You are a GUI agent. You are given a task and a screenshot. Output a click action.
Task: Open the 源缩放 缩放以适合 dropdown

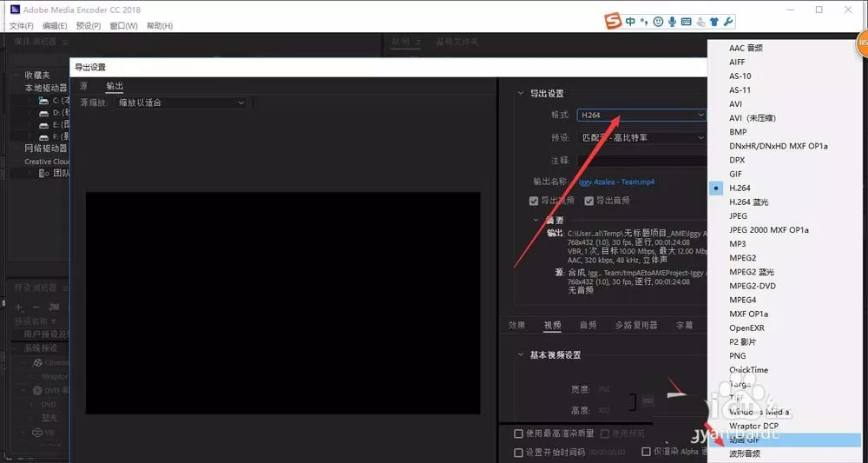click(x=180, y=103)
